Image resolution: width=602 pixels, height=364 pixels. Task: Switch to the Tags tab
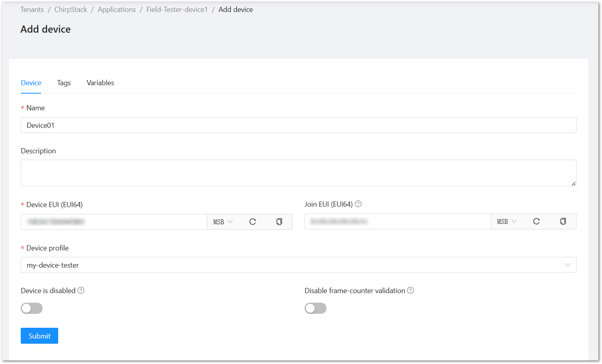click(x=64, y=83)
